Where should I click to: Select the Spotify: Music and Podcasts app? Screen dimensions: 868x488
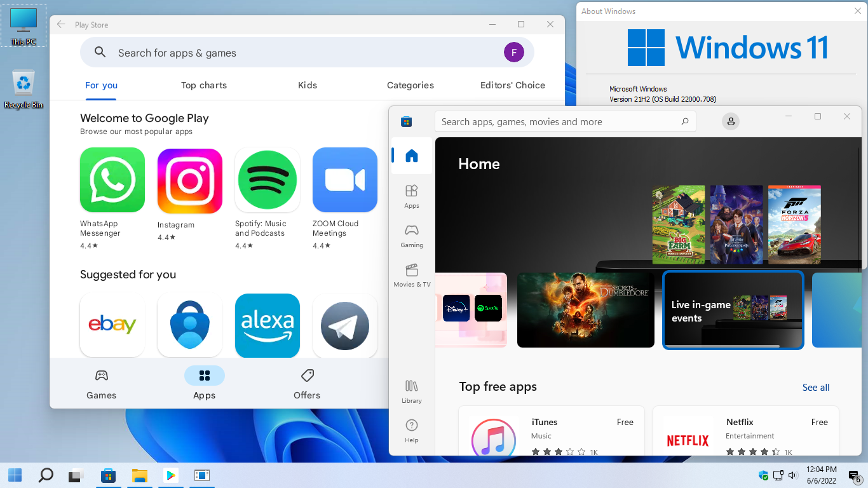(x=268, y=180)
